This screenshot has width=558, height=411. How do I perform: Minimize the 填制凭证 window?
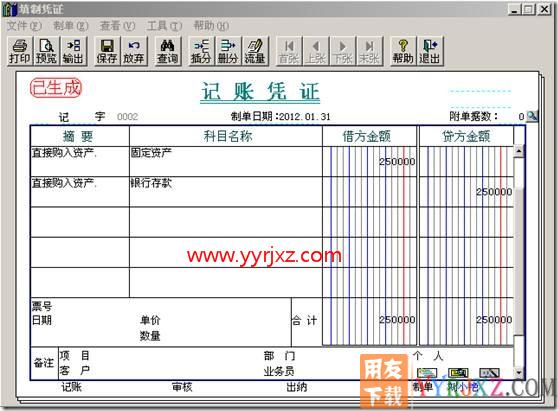point(514,9)
